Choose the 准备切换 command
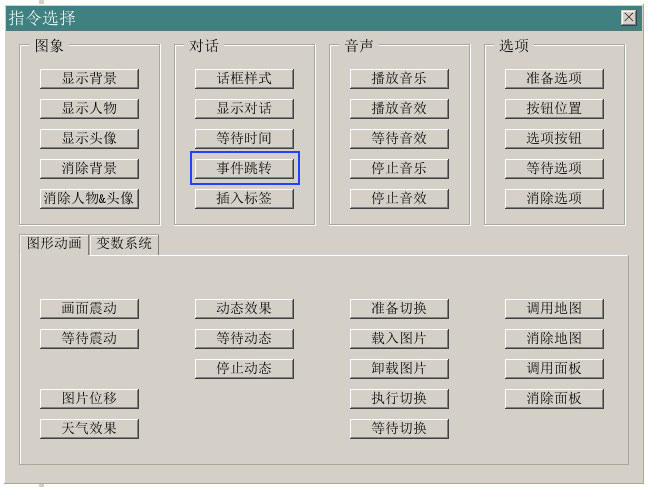Screen dimensions: 648x487 (x=399, y=309)
